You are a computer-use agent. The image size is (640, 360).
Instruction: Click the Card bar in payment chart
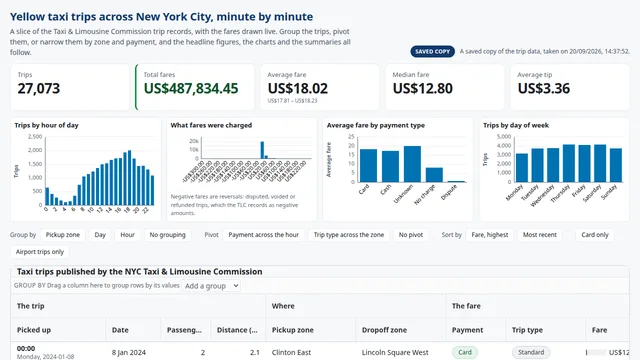tap(369, 166)
